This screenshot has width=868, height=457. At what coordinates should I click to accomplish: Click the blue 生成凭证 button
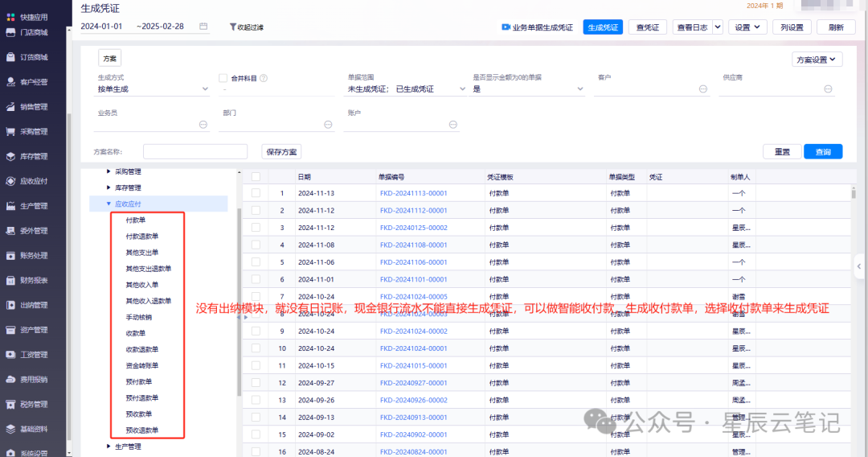tap(603, 27)
